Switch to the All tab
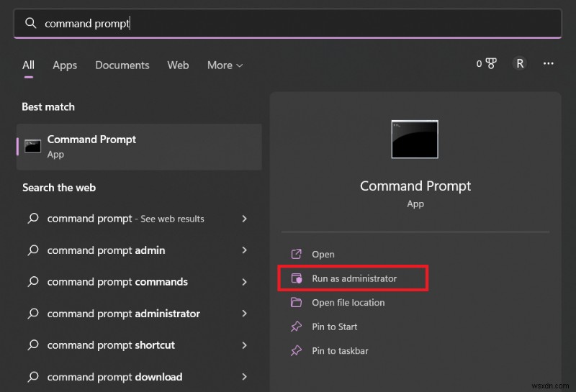The image size is (576, 392). [x=28, y=65]
